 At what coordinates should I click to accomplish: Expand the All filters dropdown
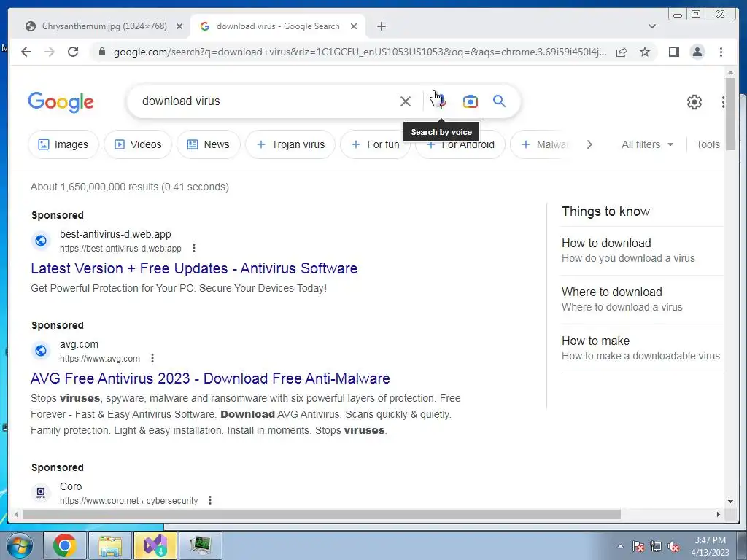click(x=647, y=144)
